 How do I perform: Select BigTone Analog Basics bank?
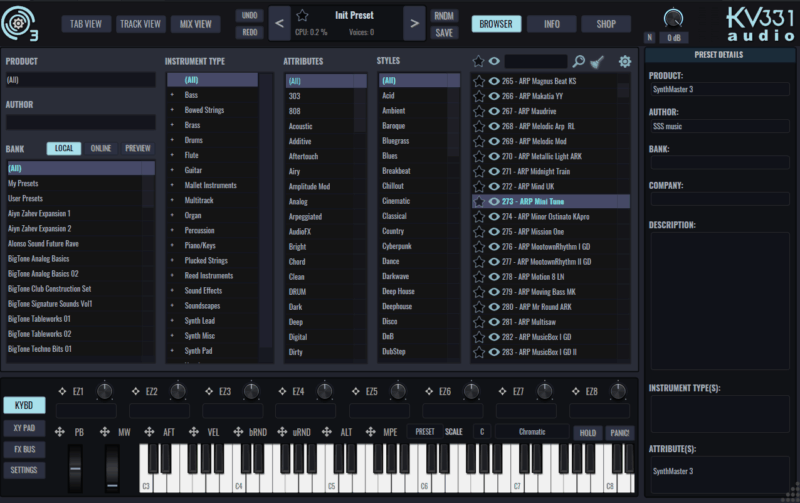pyautogui.click(x=74, y=259)
